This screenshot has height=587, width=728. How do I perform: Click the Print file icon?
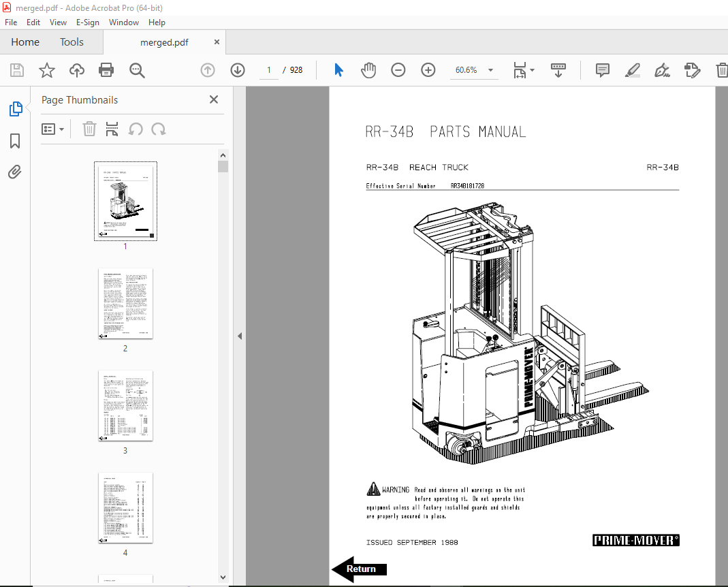[x=106, y=70]
